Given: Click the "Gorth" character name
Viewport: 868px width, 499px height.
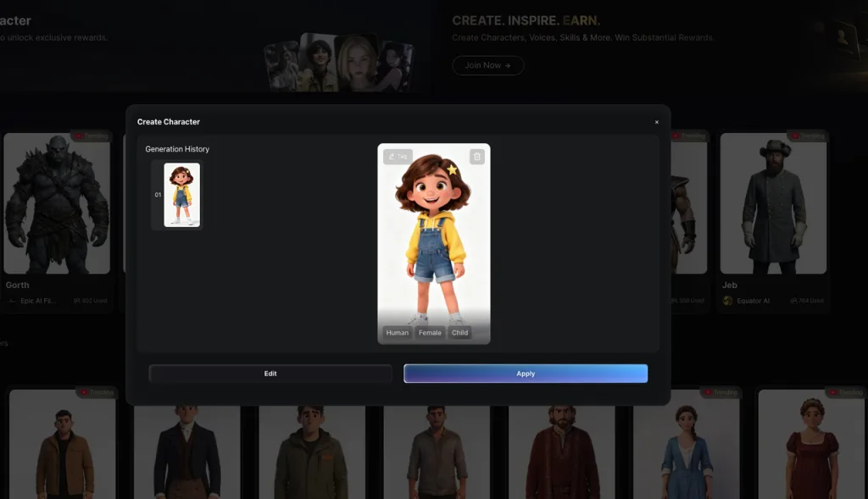Looking at the screenshot, I should tap(17, 285).
